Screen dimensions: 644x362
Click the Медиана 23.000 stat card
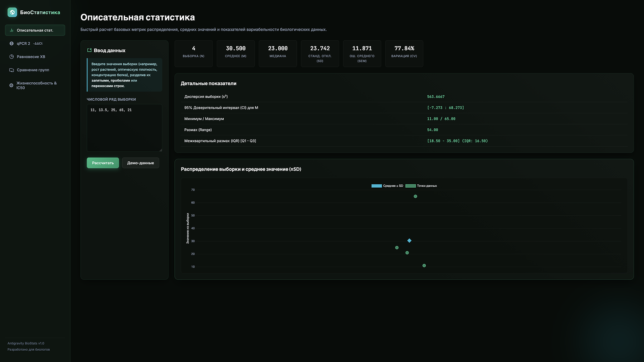pyautogui.click(x=278, y=54)
